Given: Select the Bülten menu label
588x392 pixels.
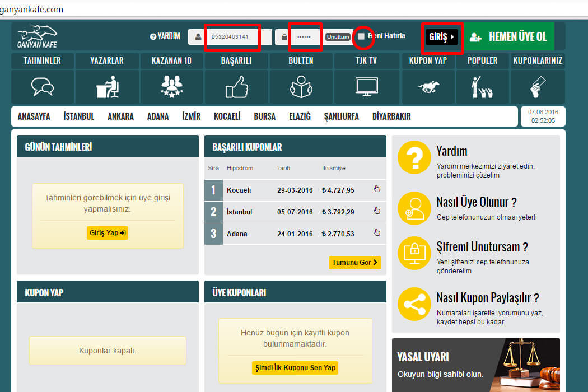Looking at the screenshot, I should [301, 61].
